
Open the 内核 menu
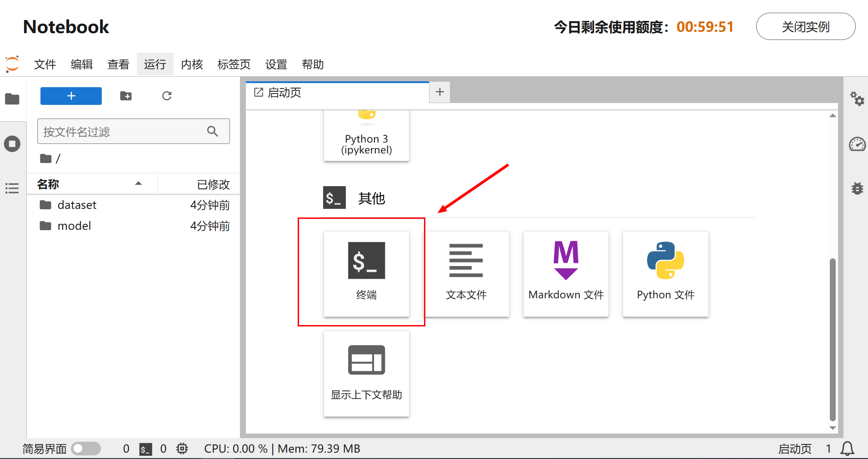pos(192,64)
